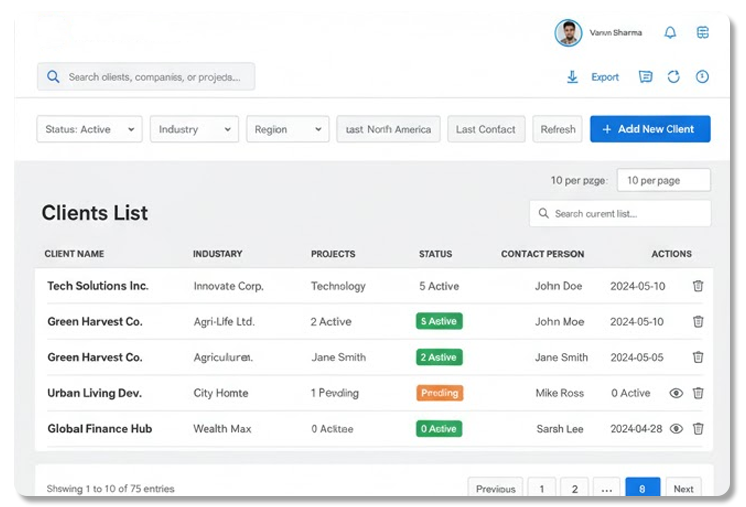Delete the Tech Solutions Inc. row
The image size is (746, 507).
(x=698, y=286)
